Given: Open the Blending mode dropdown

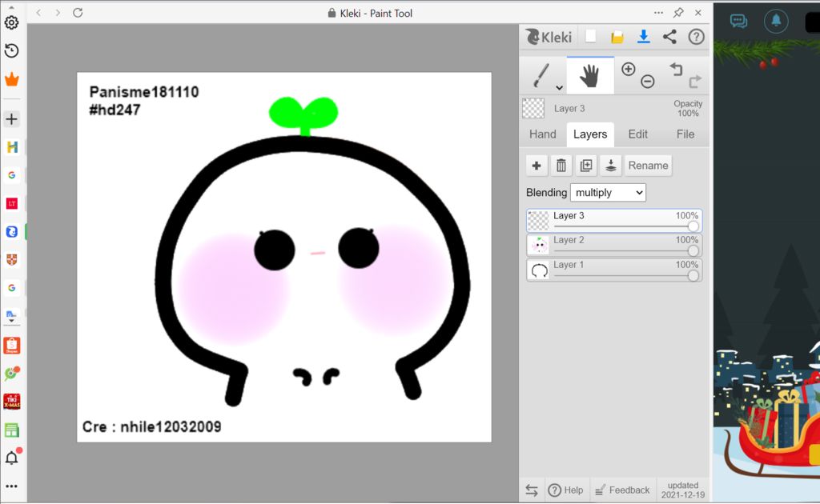Looking at the screenshot, I should (609, 193).
